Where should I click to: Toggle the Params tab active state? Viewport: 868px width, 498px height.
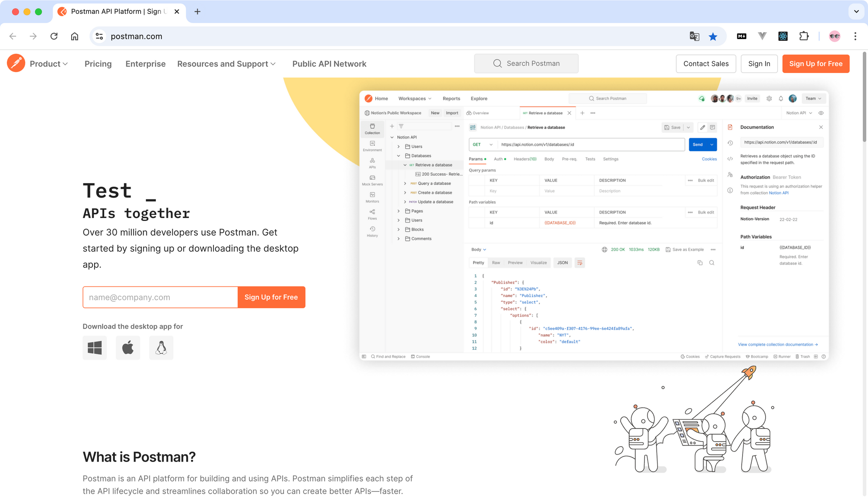pyautogui.click(x=477, y=158)
